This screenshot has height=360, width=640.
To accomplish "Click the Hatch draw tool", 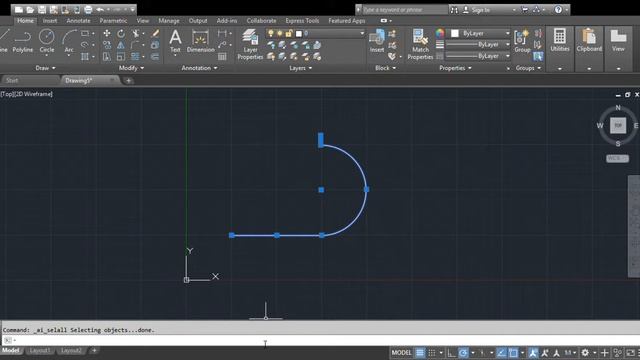I will click(85, 56).
